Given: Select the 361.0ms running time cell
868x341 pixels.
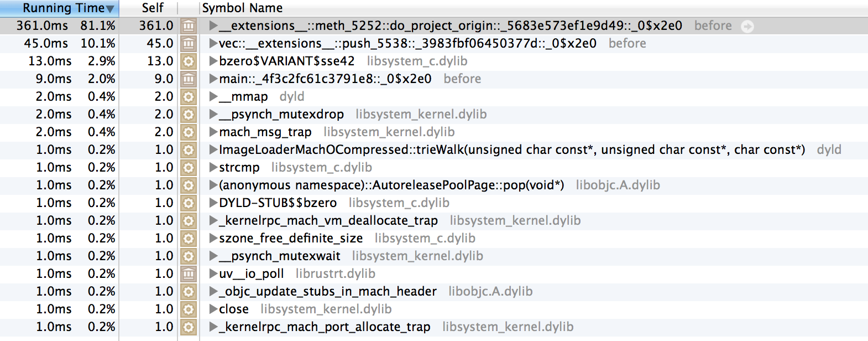Looking at the screenshot, I should (42, 25).
